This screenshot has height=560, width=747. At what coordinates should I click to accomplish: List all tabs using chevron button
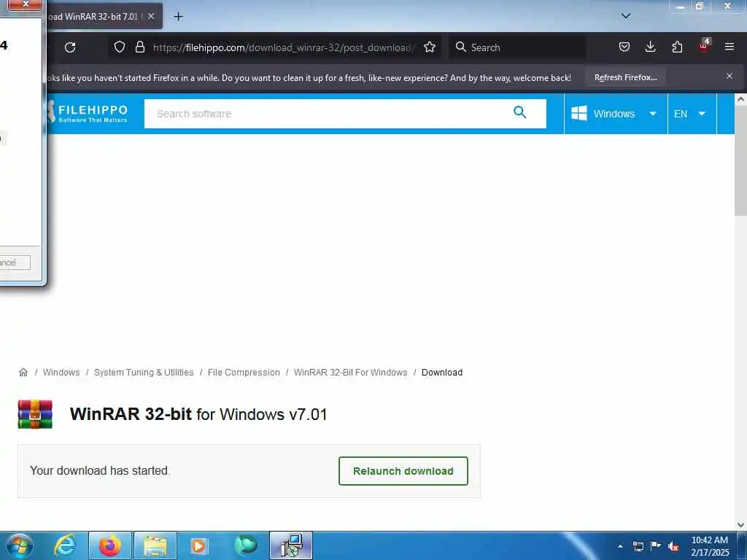(625, 16)
